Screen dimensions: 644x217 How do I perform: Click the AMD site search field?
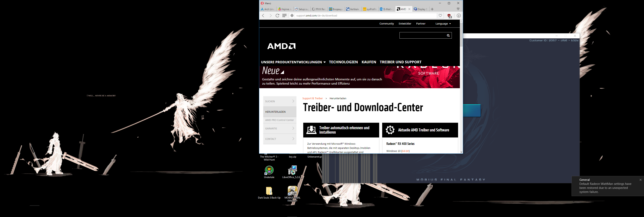(x=422, y=35)
